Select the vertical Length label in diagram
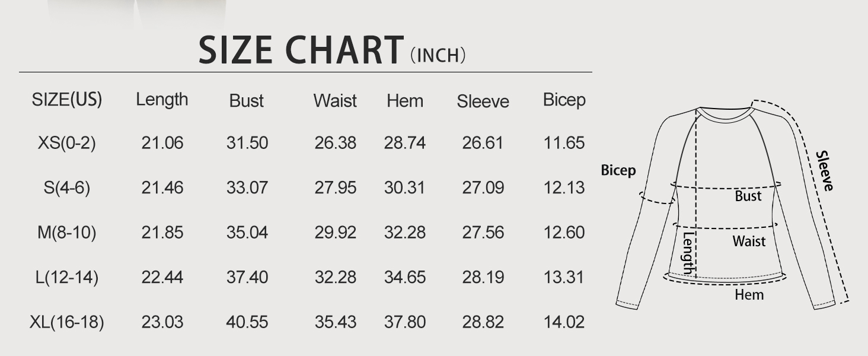The height and width of the screenshot is (356, 868). [x=688, y=253]
